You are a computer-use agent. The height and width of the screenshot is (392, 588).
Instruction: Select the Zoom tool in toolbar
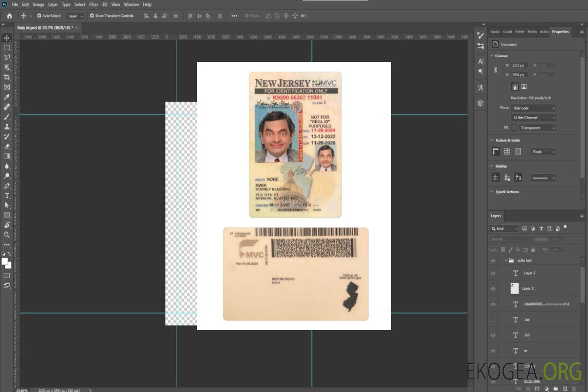(7, 235)
